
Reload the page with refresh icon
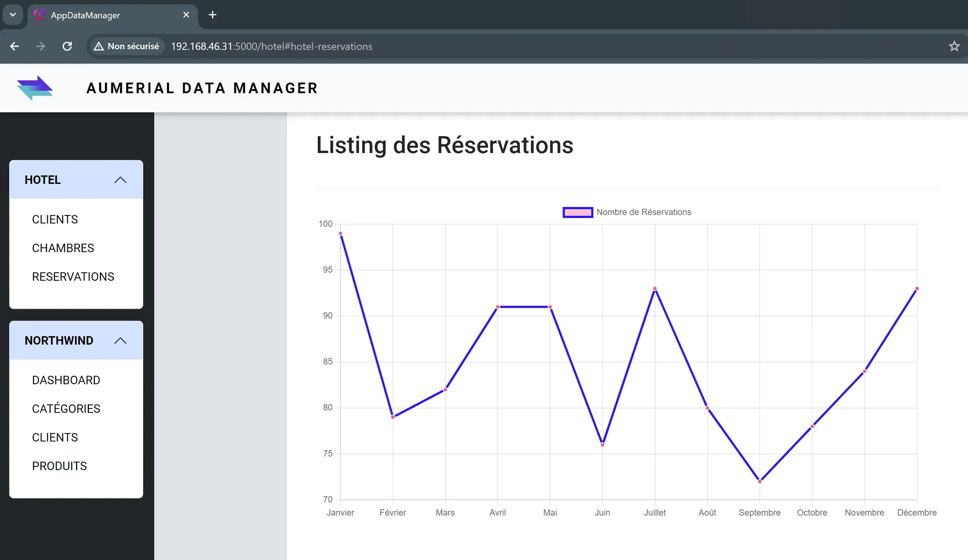point(67,47)
